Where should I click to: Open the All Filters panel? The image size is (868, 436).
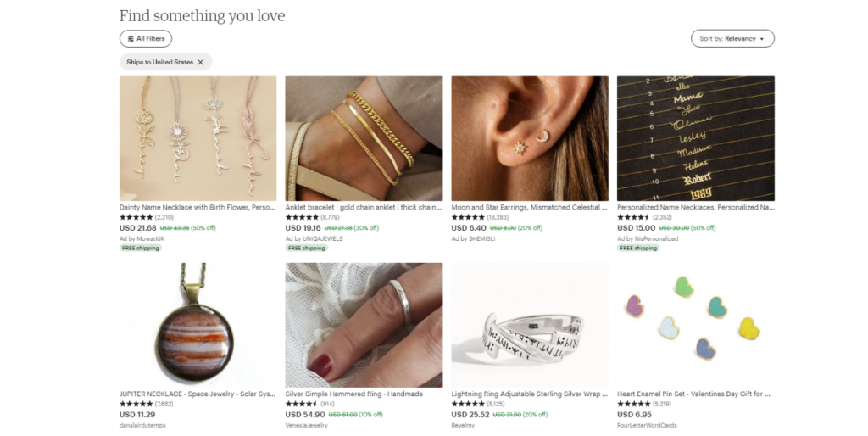click(146, 38)
